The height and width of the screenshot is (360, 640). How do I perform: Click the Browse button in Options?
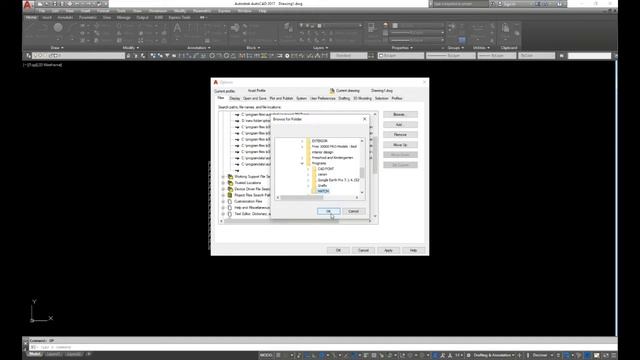click(x=400, y=114)
